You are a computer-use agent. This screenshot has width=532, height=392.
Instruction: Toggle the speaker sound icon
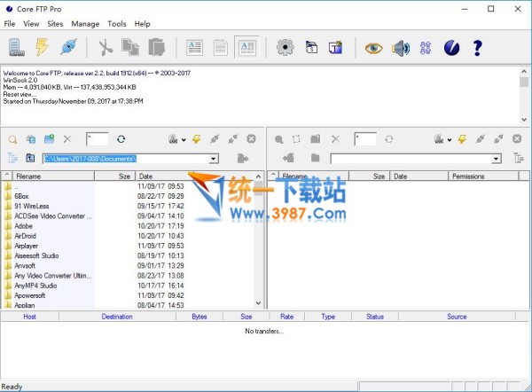point(401,47)
